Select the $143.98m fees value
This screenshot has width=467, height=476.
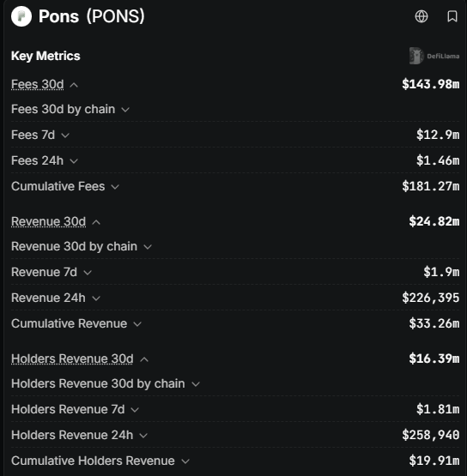431,84
